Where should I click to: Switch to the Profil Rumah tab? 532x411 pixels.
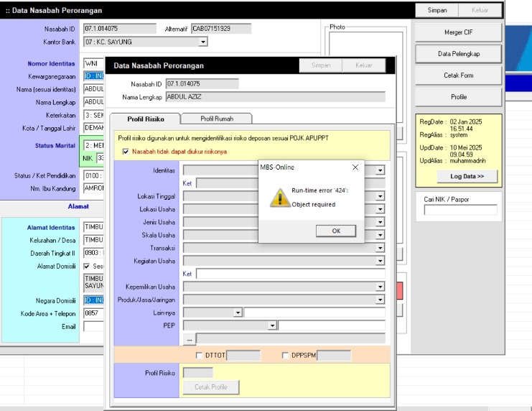point(216,119)
